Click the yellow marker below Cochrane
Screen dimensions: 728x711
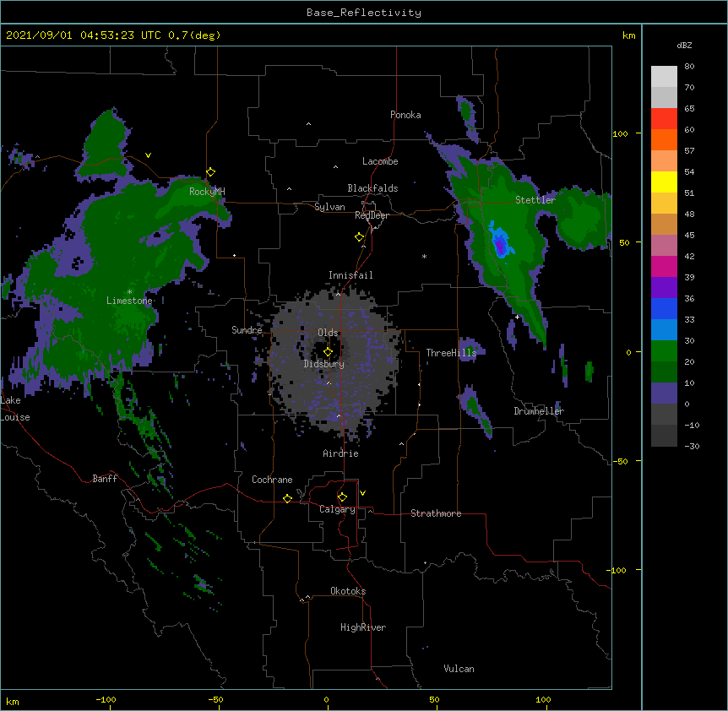click(x=287, y=498)
